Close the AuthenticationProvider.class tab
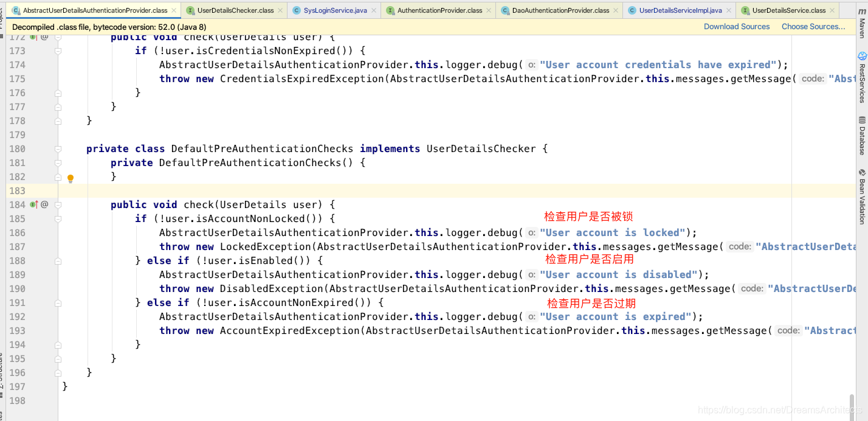Screen dimensions: 868x421 pos(489,10)
